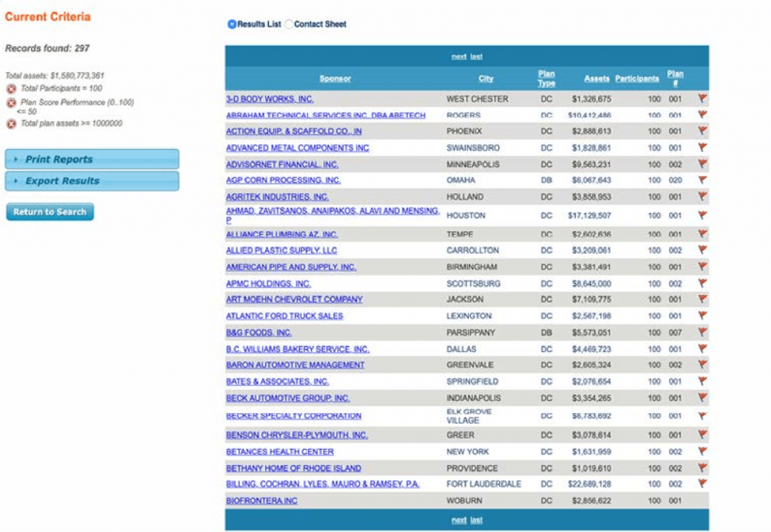Jump to last page using bottom pager link
This screenshot has width=771, height=532.
click(x=477, y=520)
